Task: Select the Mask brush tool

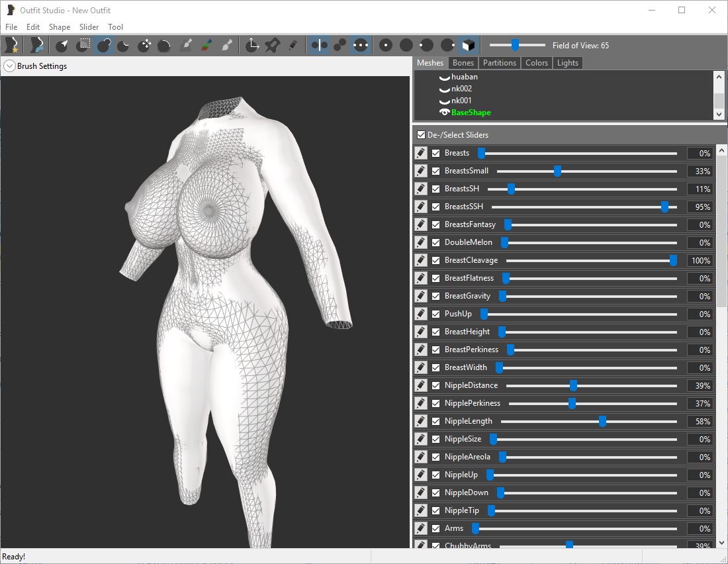Action: pos(83,45)
